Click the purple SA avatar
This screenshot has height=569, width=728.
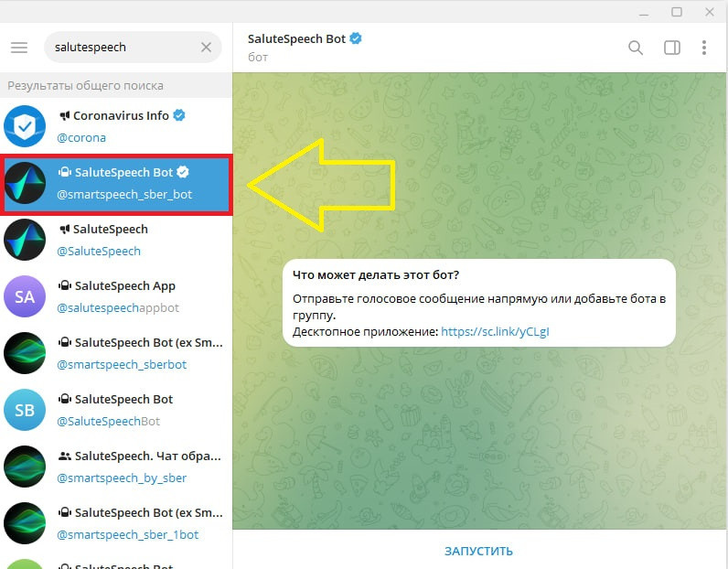coord(25,296)
